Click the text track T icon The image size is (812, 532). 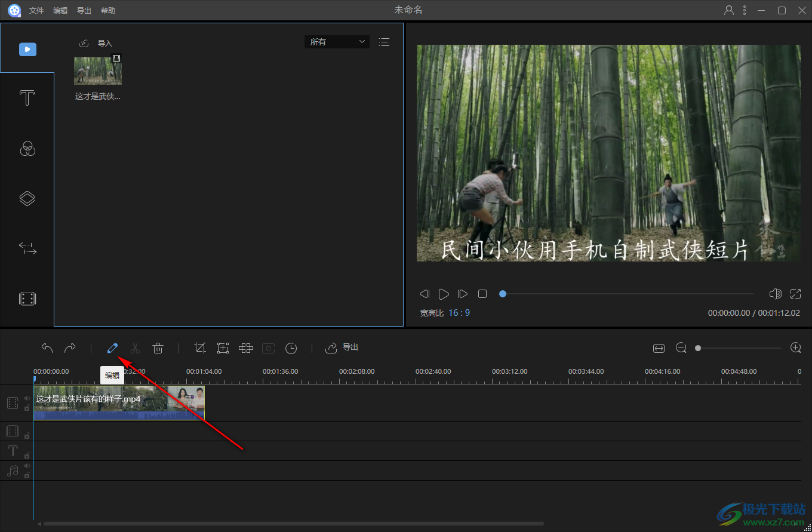(x=13, y=451)
